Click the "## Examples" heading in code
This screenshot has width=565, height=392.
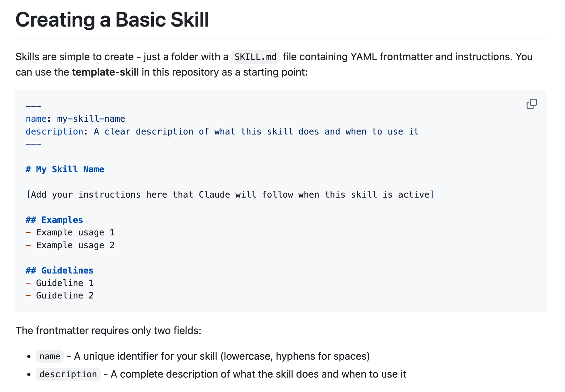click(x=54, y=220)
